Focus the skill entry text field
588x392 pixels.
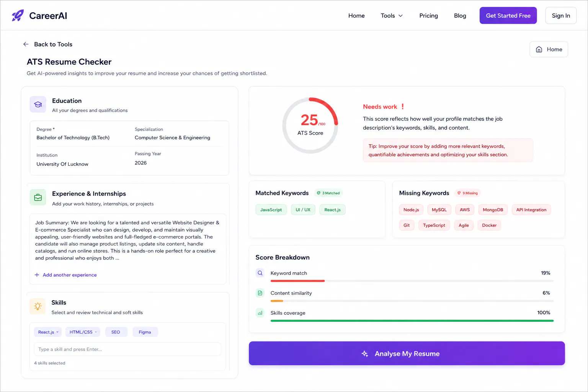pyautogui.click(x=127, y=349)
